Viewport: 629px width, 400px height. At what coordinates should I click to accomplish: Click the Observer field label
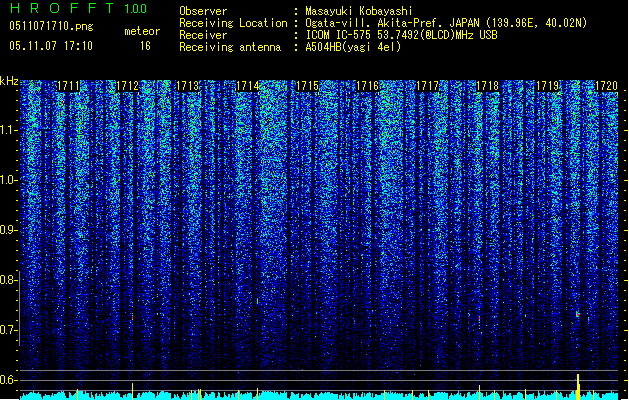tap(203, 11)
